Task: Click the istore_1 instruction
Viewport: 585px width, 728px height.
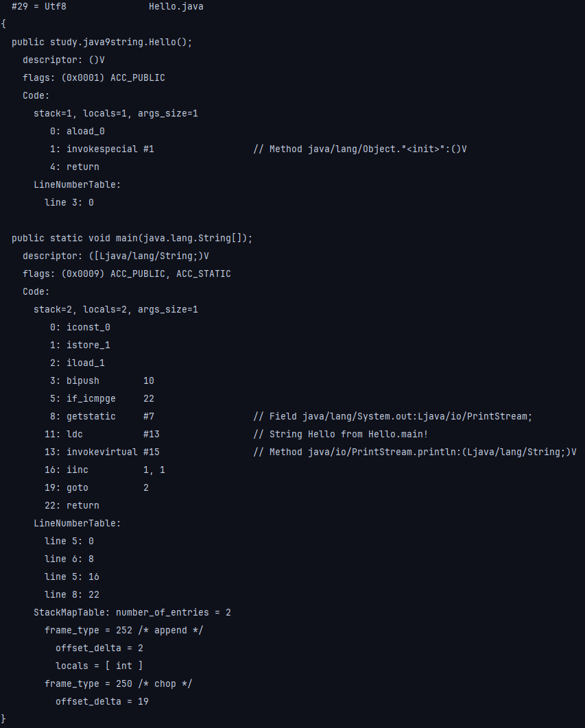Action: coord(88,345)
